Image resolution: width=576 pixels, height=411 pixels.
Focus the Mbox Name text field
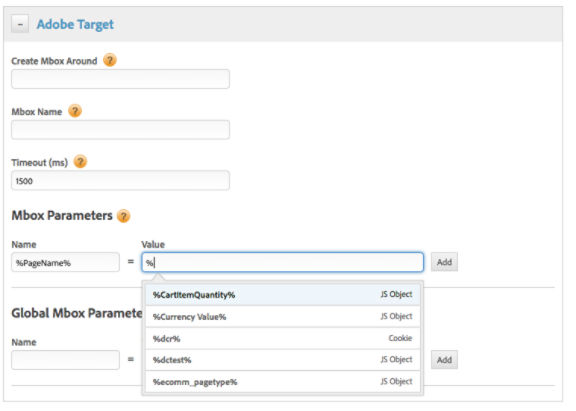point(120,130)
